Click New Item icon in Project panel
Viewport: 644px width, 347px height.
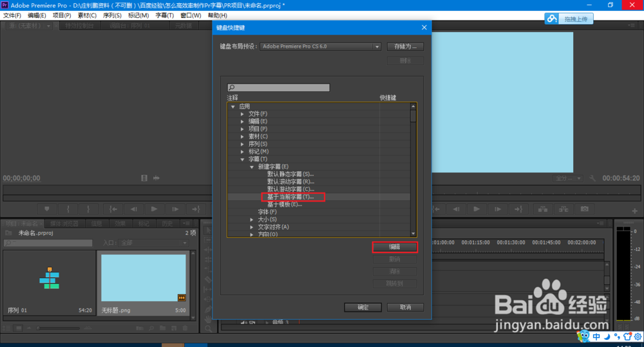(x=174, y=328)
